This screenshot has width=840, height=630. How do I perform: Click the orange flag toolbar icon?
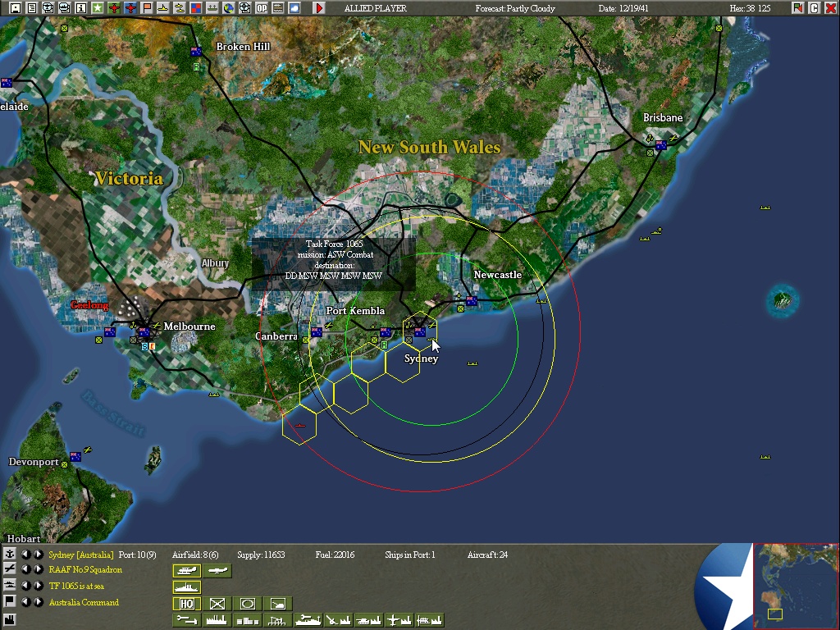[x=146, y=8]
